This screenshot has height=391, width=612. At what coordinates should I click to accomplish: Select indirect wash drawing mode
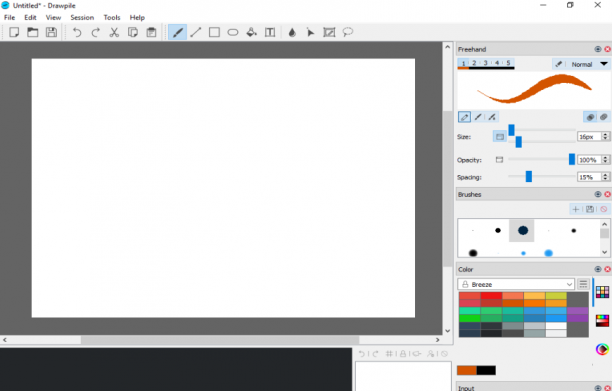pyautogui.click(x=604, y=117)
